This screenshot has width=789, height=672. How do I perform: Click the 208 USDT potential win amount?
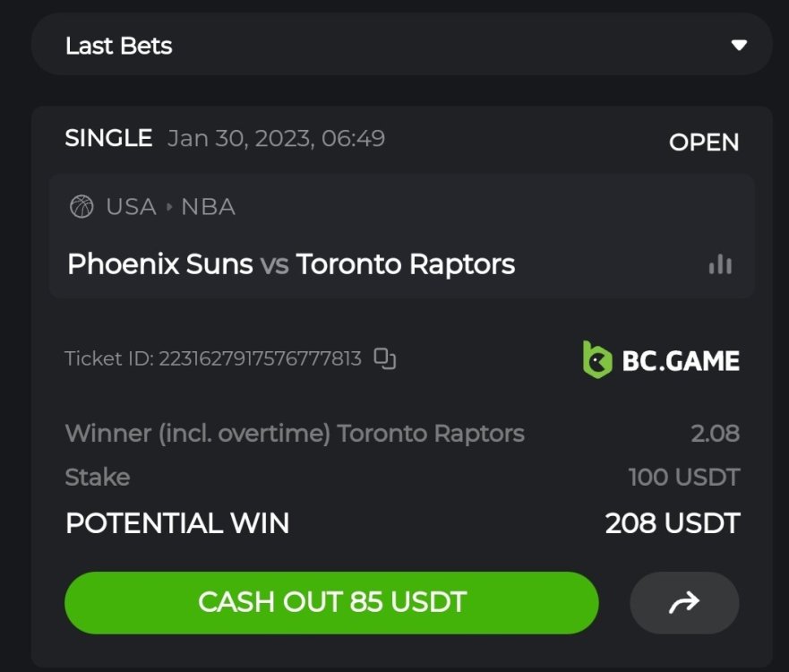(x=672, y=523)
